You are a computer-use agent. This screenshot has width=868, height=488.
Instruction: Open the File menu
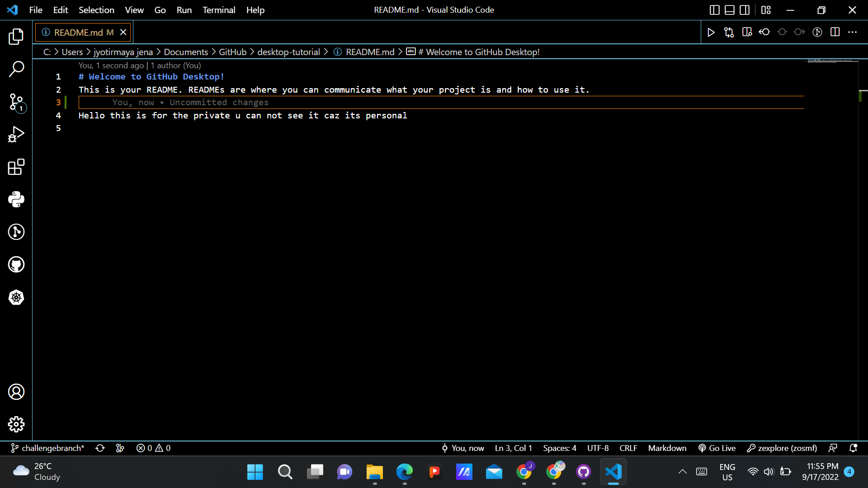(36, 10)
